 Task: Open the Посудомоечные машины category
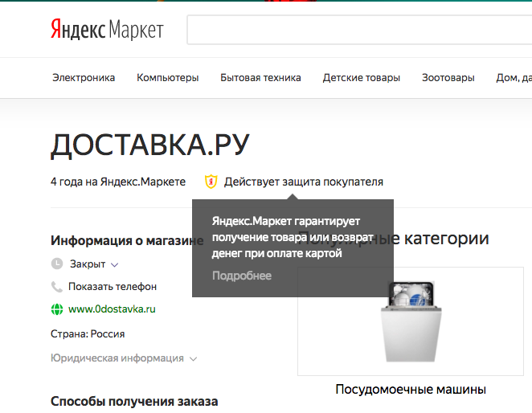(x=411, y=389)
